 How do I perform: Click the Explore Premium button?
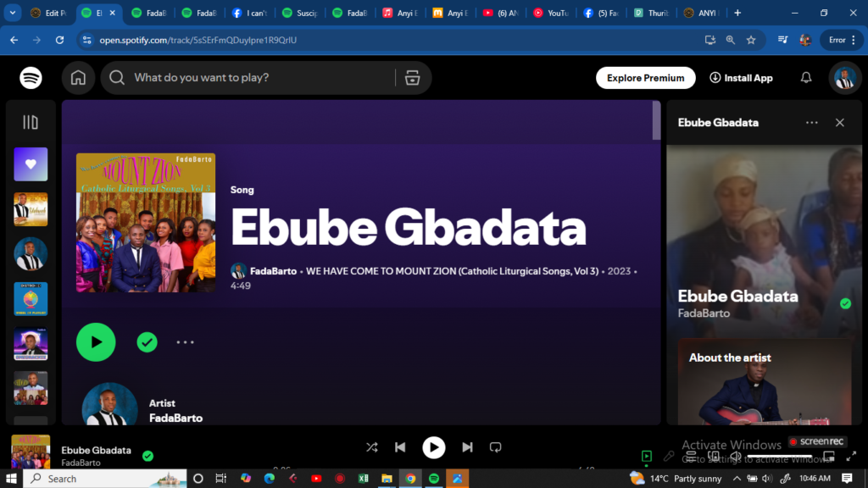pos(645,78)
